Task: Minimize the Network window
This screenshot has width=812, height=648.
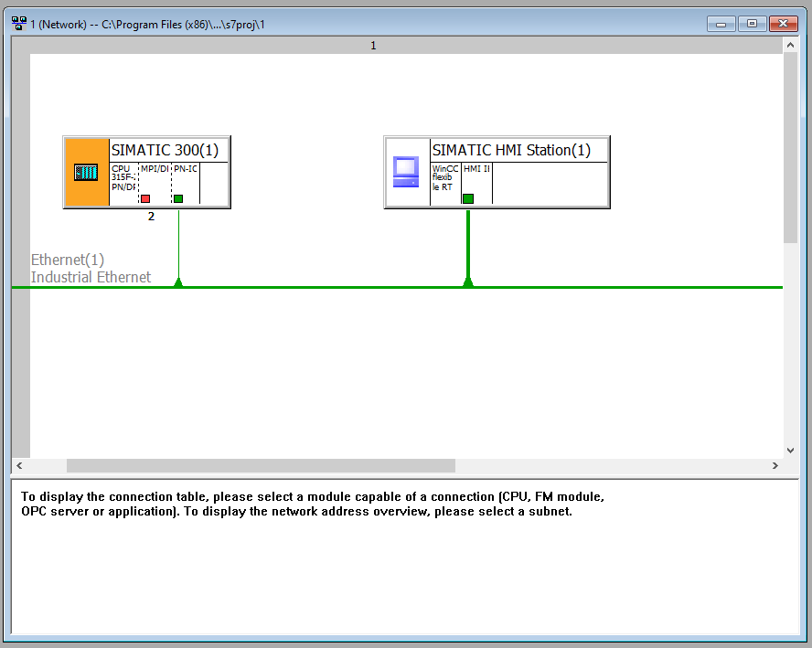Action: pos(721,24)
